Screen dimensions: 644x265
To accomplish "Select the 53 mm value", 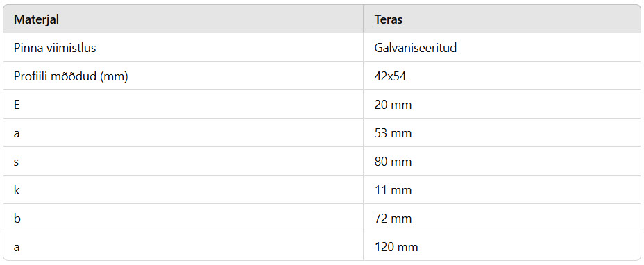I will 393,133.
